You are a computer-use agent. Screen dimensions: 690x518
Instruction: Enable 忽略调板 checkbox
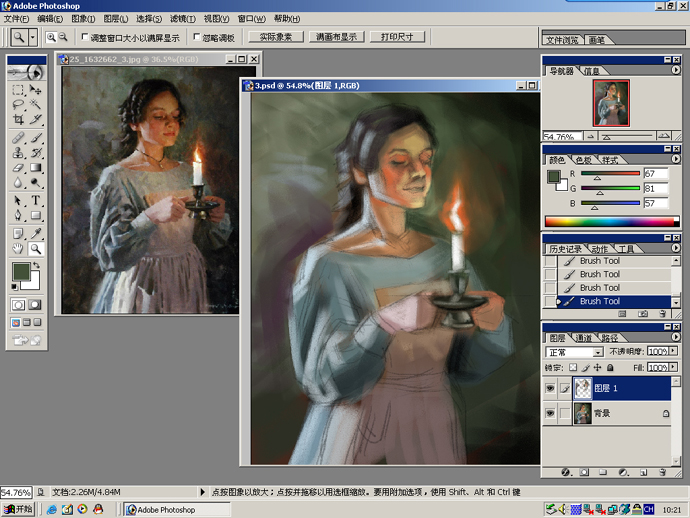click(197, 37)
